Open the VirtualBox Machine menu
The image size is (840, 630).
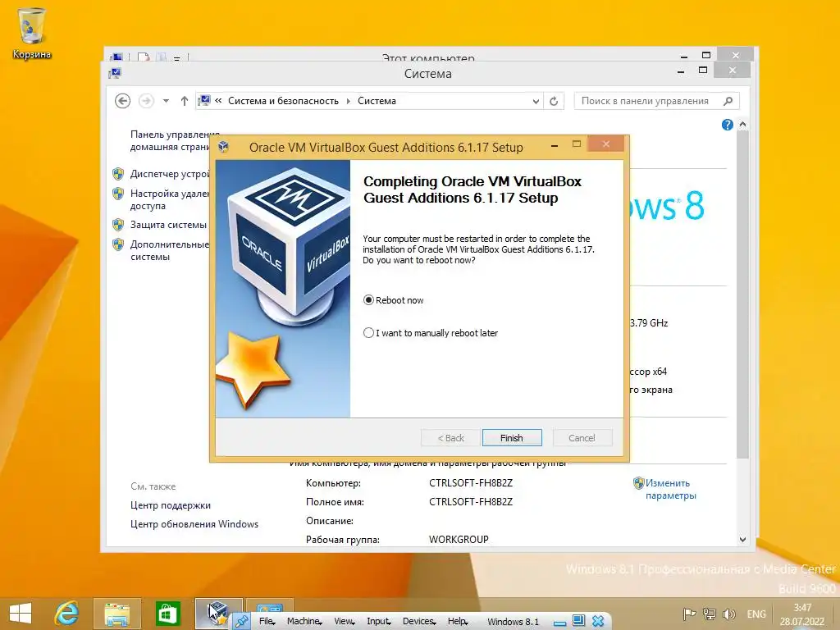(x=304, y=622)
